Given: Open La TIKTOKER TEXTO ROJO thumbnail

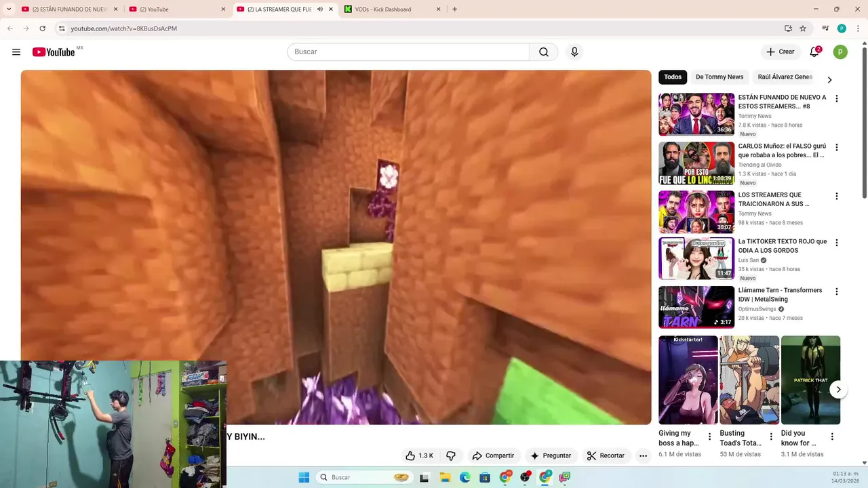Looking at the screenshot, I should point(696,259).
